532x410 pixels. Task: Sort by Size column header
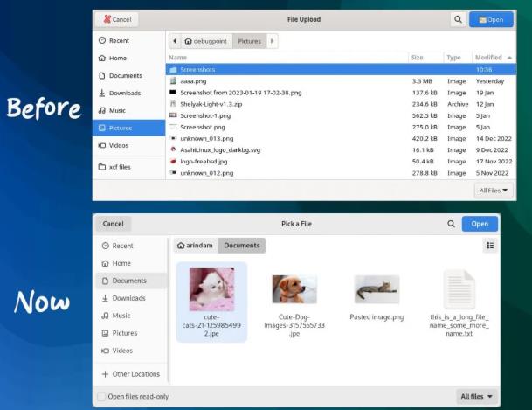[x=425, y=58]
